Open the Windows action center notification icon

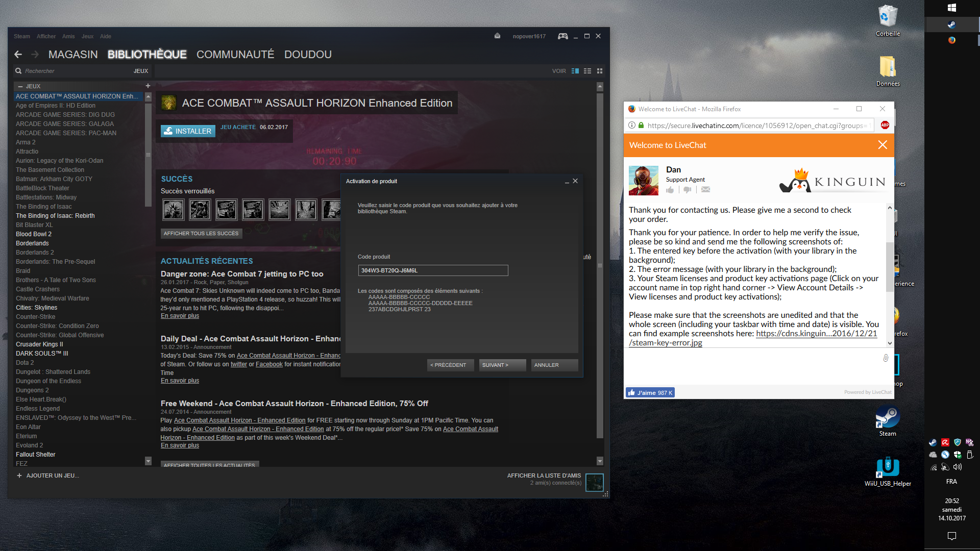952,536
